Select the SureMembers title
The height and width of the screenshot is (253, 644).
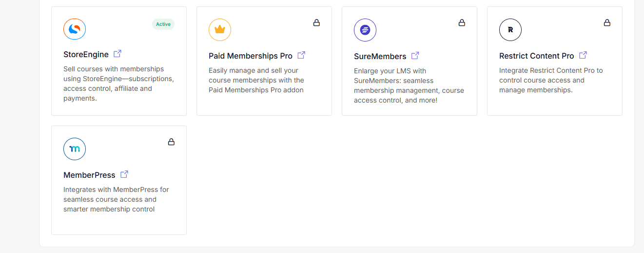(x=380, y=57)
